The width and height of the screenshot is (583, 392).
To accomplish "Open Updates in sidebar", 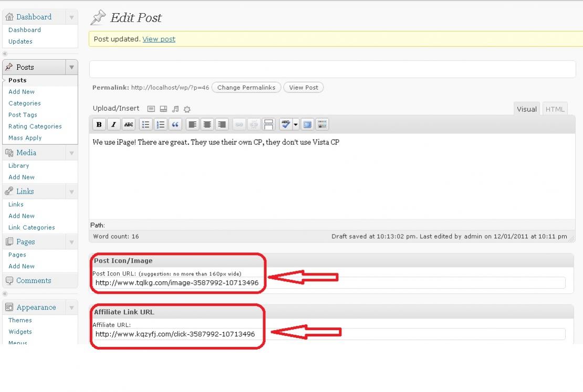I will point(20,41).
